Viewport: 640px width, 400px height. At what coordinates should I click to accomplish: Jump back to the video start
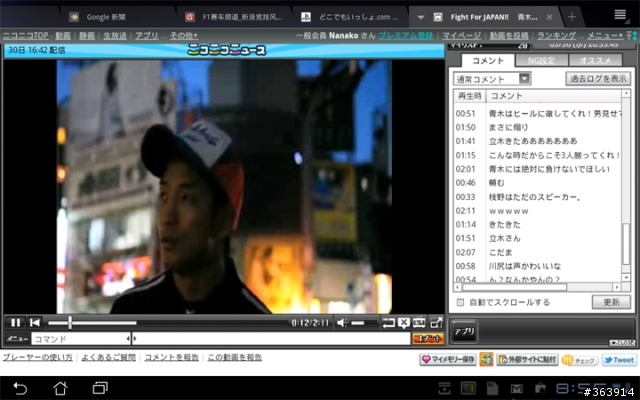[35, 323]
